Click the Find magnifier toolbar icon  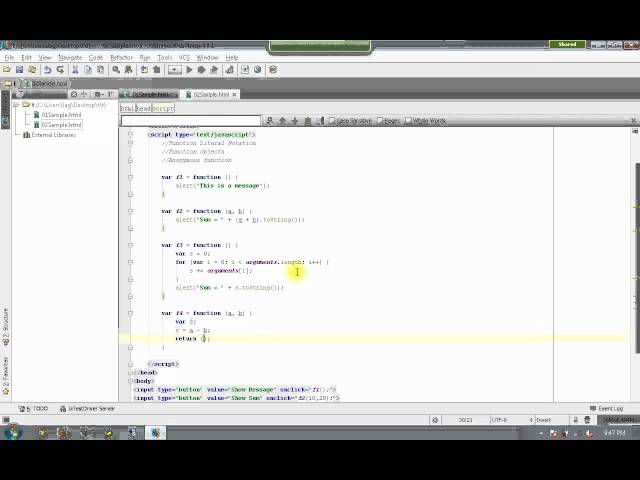tap(116, 70)
